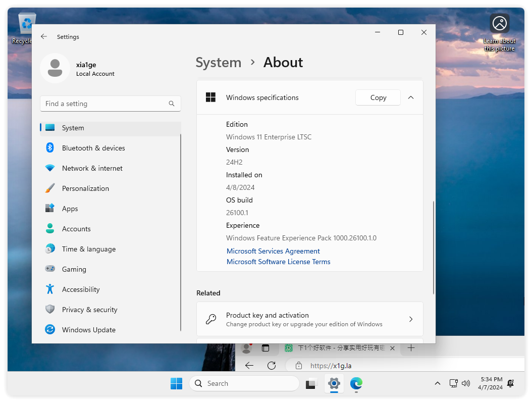Click the About page vertical scrollbar
Screen dimensions: 532x403
click(x=433, y=247)
